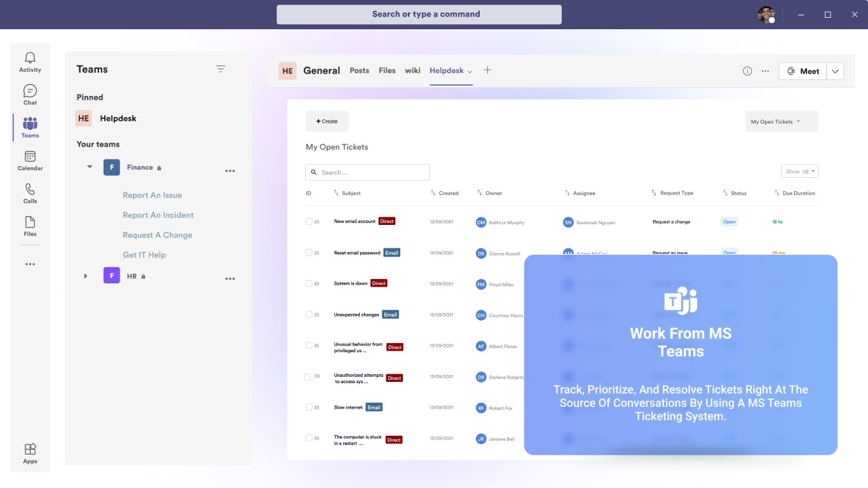Open Finance team more options
Screen dimensions: 868x488
230,171
